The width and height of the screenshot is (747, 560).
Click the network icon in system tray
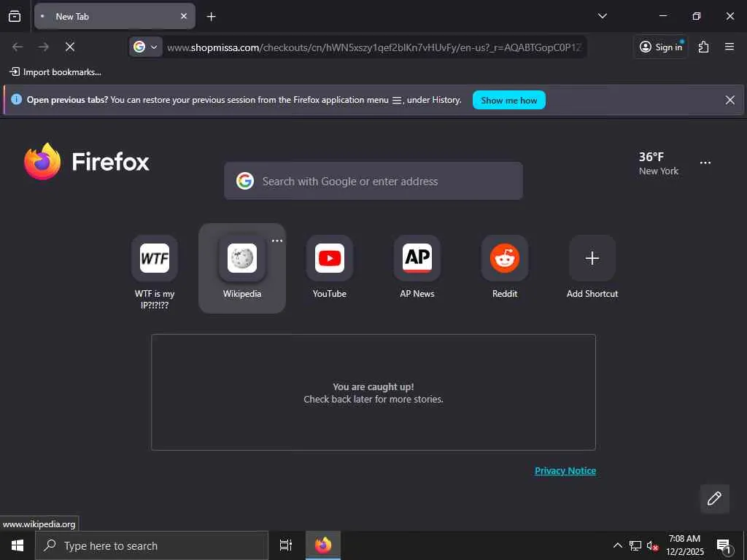click(635, 545)
